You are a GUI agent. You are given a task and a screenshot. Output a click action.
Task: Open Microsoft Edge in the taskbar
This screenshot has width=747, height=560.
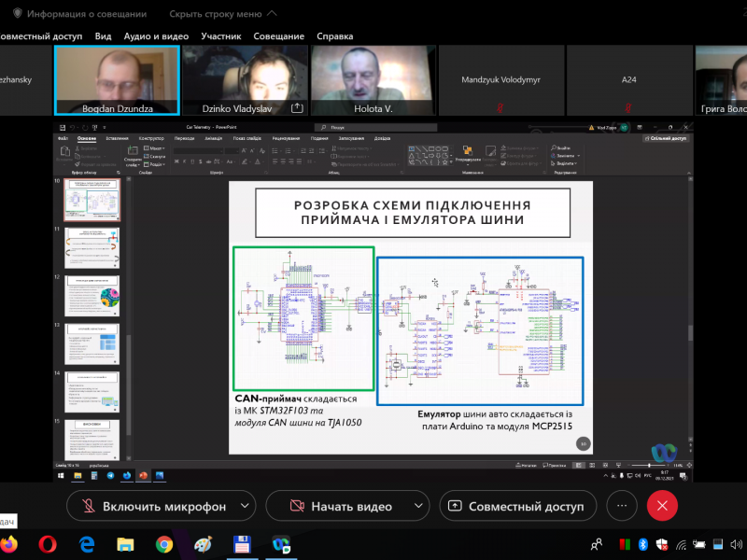tap(87, 543)
